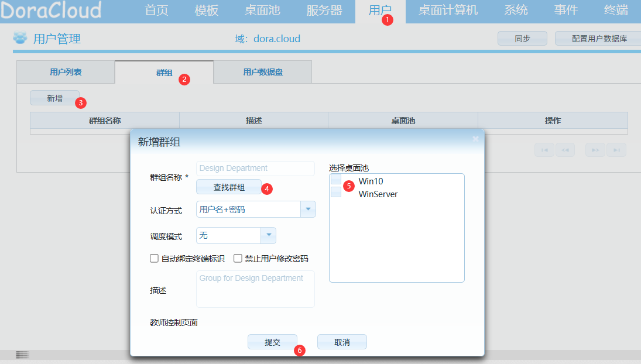Screen dimensions: 641x364
Task: Open 桌面池 in the top navigation
Action: pos(262,11)
